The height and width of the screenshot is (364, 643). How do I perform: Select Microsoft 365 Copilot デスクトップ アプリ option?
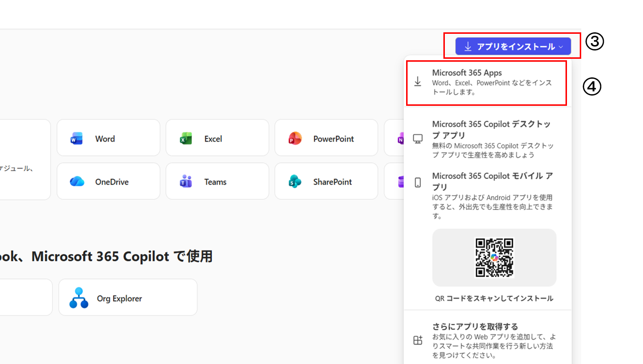pos(488,139)
